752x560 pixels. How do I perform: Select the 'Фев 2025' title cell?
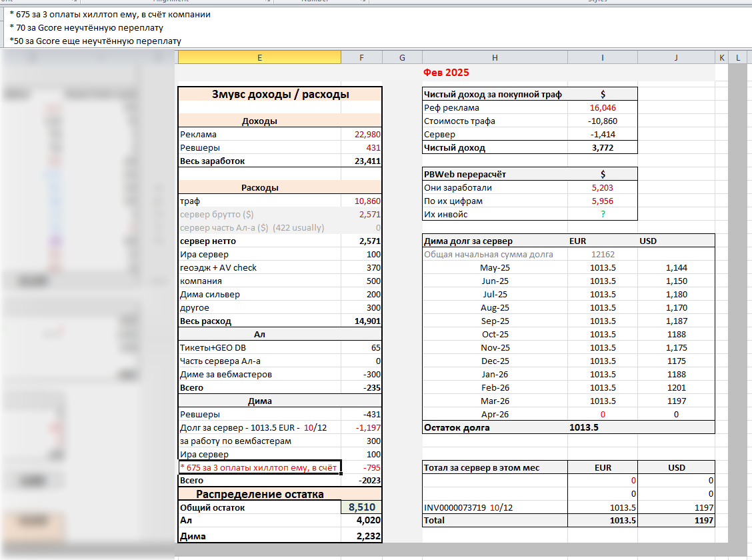pos(446,72)
